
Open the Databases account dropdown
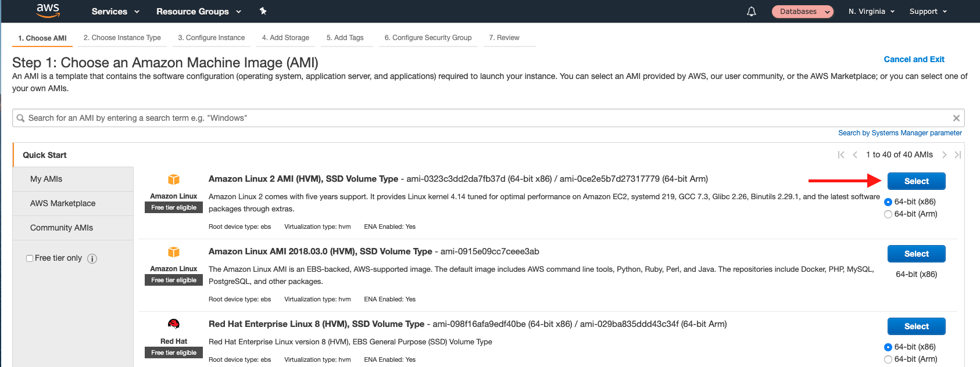coord(803,12)
